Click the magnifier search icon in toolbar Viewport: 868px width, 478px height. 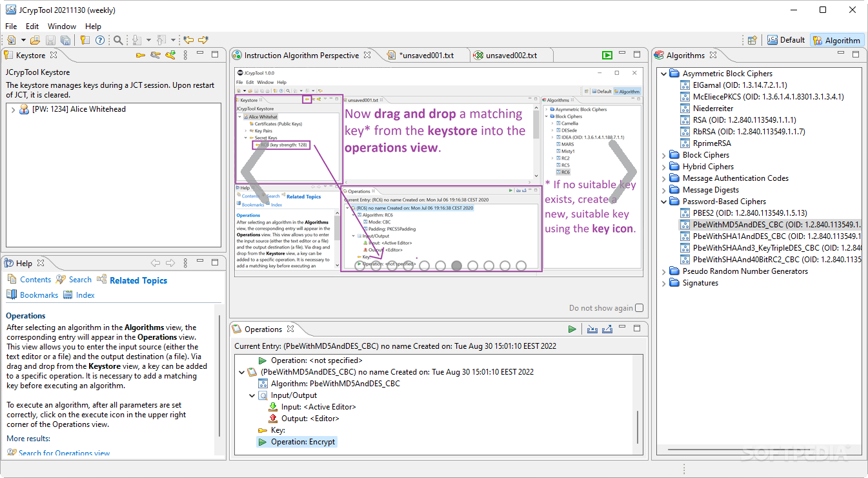pos(118,40)
